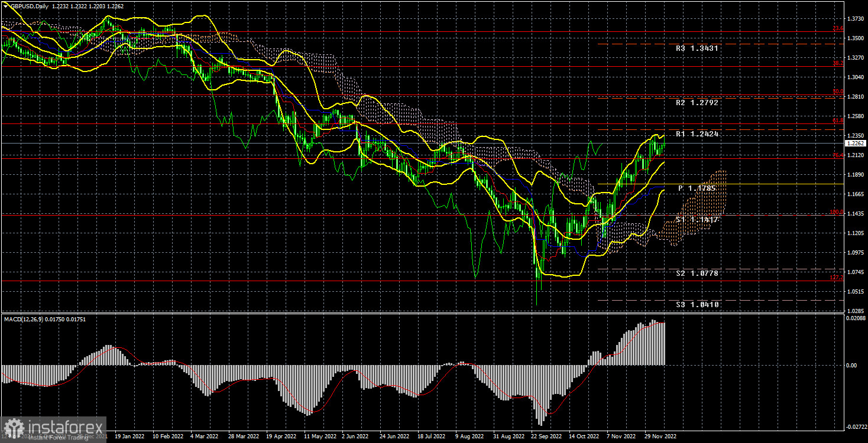
Task: Click price scale value 1.3500
Action: (856, 38)
